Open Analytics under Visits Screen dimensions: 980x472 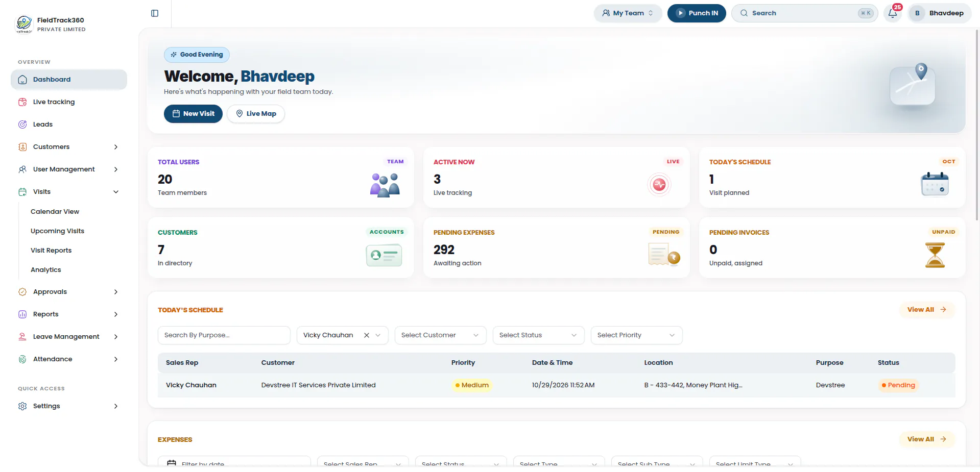pyautogui.click(x=46, y=270)
